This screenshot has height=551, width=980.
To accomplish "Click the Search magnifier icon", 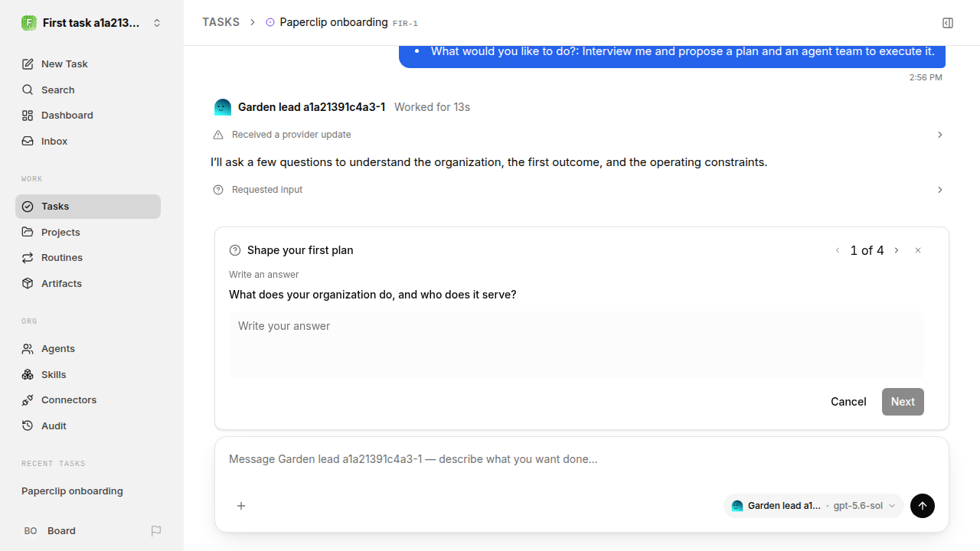I will [28, 90].
